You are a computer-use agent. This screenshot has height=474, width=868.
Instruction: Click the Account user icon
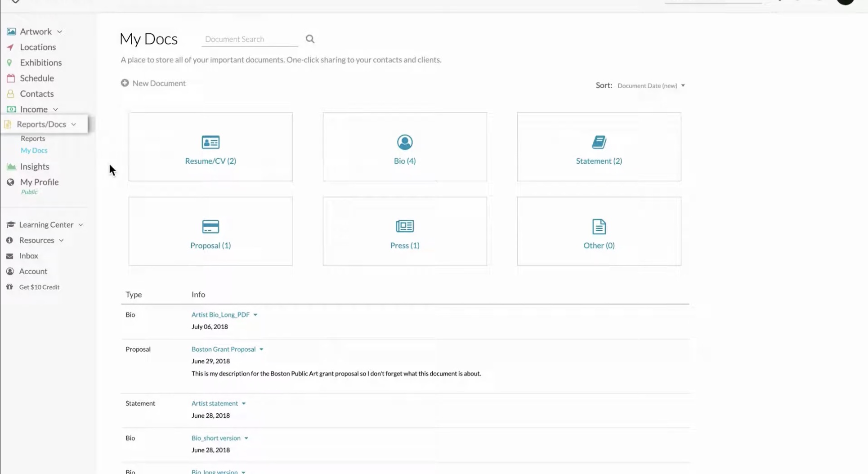click(10, 271)
